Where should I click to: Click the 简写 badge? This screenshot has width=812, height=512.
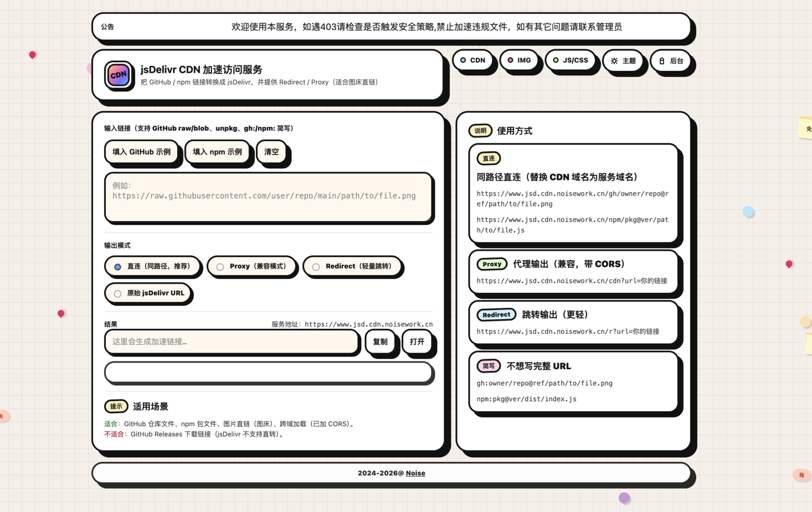(x=489, y=366)
